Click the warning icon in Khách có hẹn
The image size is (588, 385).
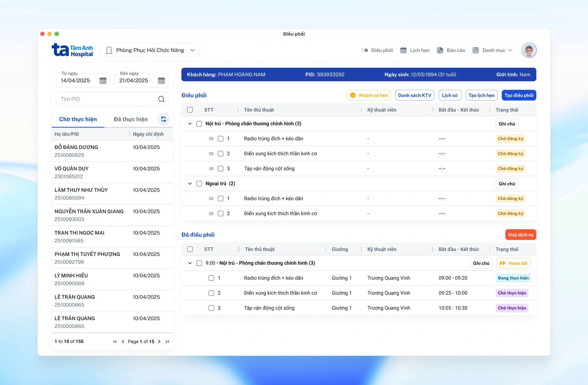click(x=353, y=95)
